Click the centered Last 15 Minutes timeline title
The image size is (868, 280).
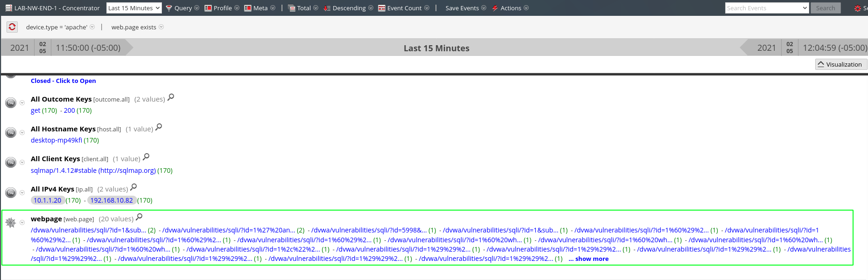tap(436, 48)
